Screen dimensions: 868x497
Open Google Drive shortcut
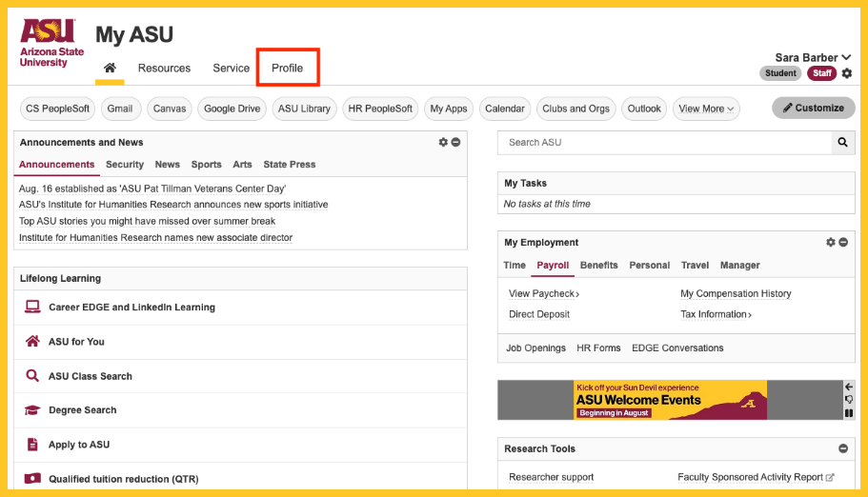click(x=232, y=109)
